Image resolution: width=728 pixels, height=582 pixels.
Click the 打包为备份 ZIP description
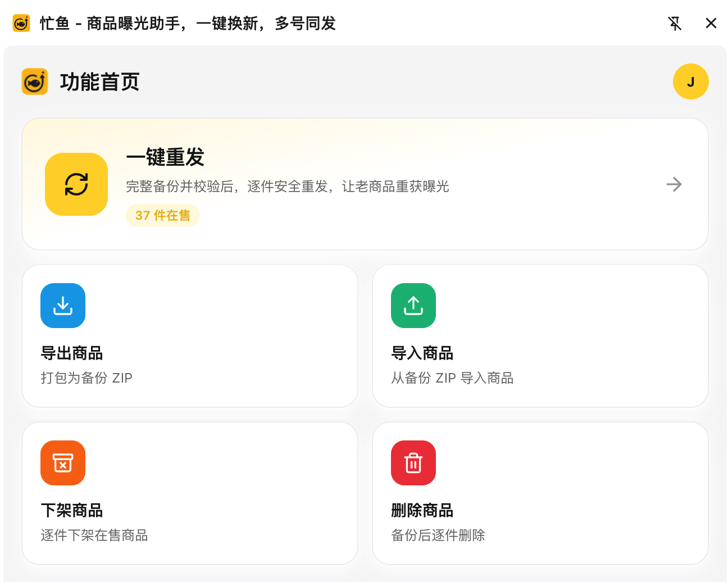pyautogui.click(x=87, y=378)
